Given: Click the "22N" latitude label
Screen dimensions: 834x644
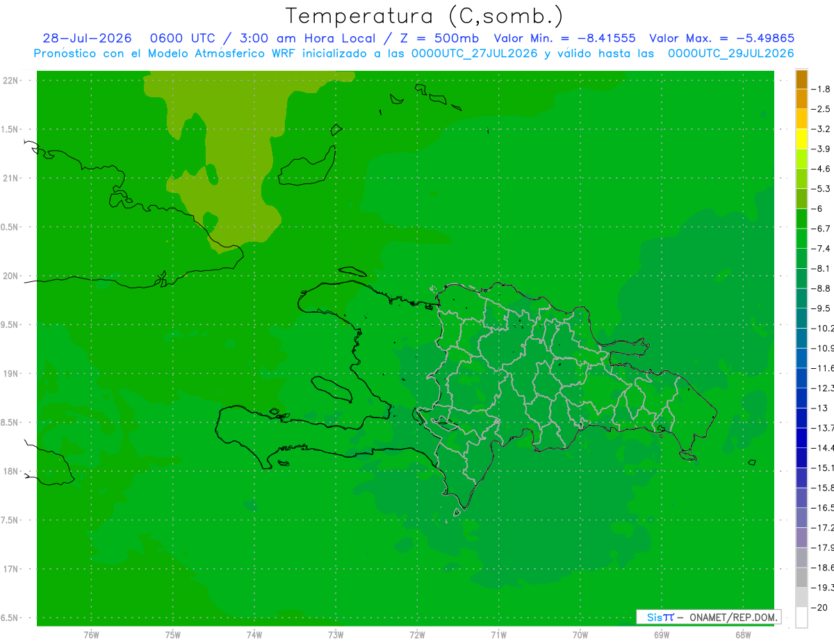Looking at the screenshot, I should [x=10, y=80].
